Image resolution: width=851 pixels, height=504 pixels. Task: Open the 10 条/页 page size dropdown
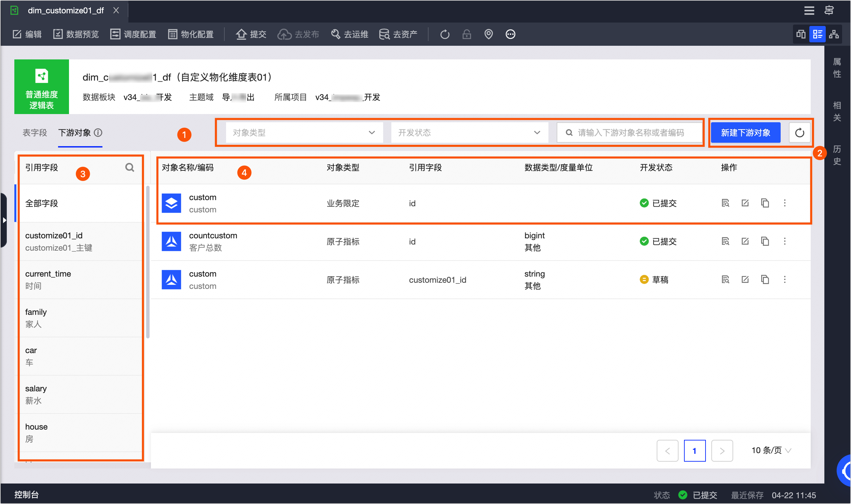(771, 450)
